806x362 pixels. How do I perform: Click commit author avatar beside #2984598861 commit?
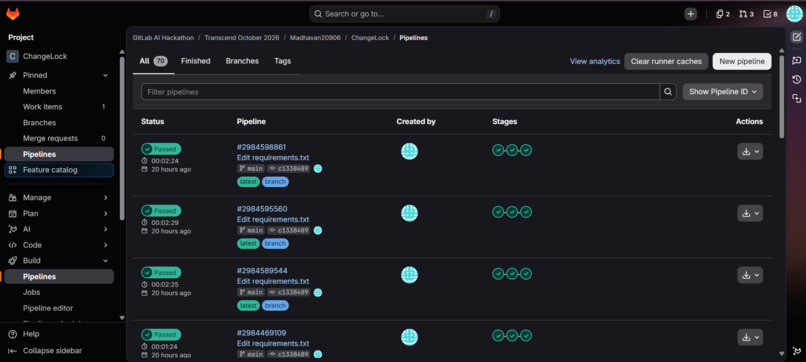318,169
